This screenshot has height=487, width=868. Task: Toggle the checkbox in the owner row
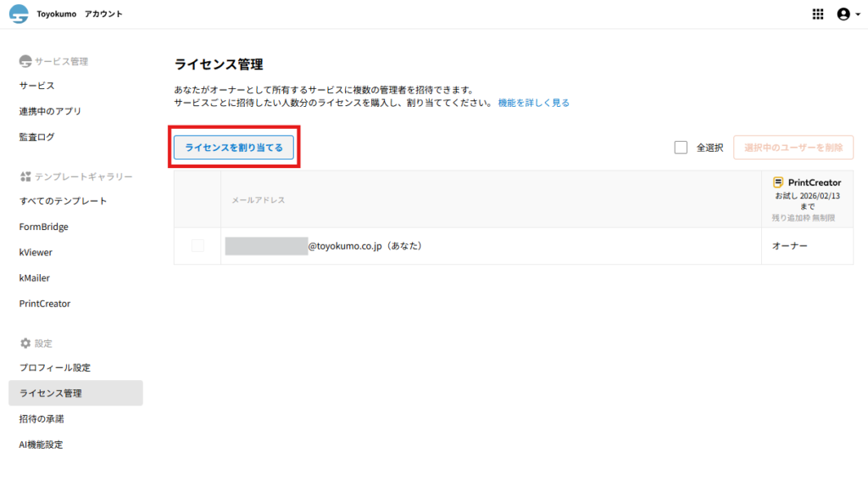(x=198, y=246)
